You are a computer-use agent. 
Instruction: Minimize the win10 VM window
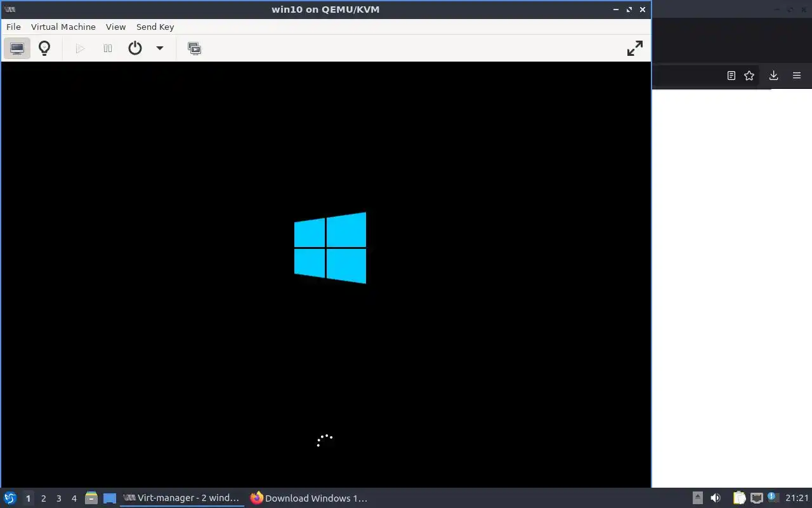(x=616, y=10)
